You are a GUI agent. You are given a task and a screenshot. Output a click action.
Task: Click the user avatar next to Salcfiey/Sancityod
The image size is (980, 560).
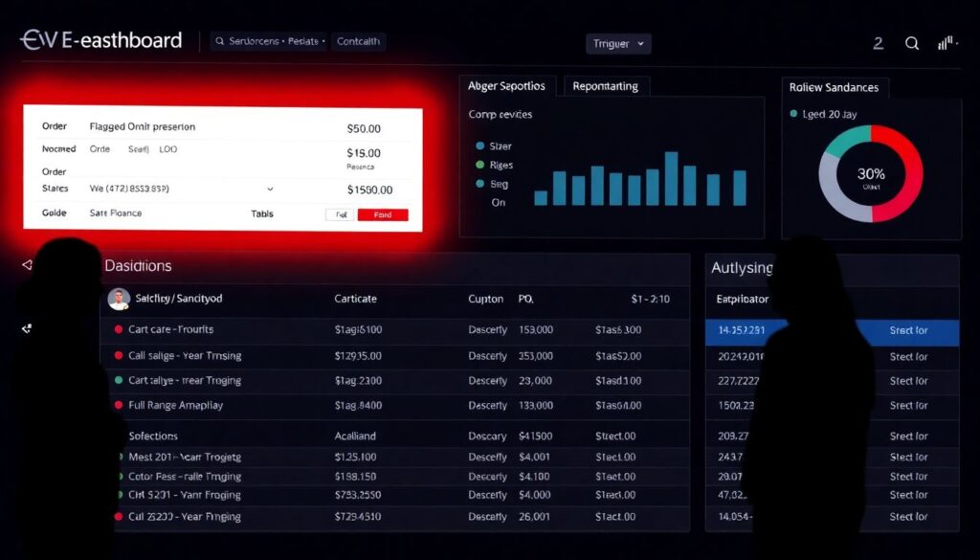[119, 299]
